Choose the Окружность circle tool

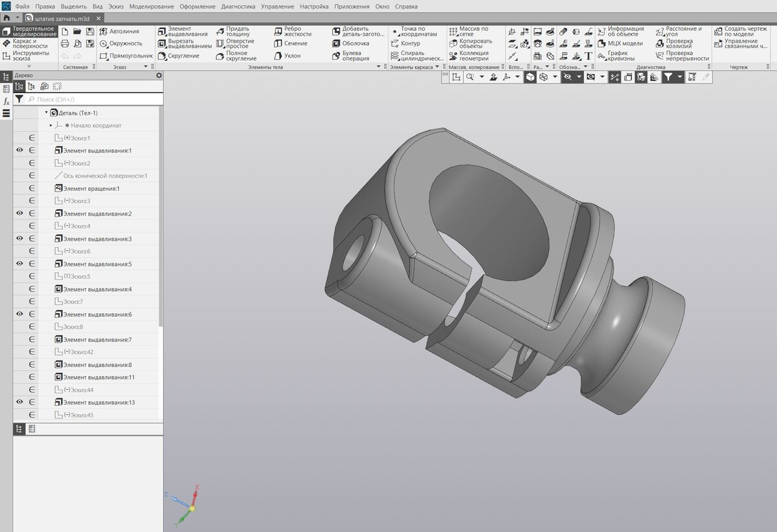[x=120, y=43]
